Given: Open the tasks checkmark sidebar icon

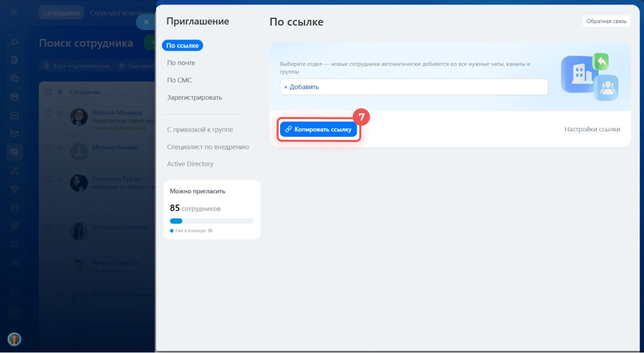Looking at the screenshot, I should [x=15, y=115].
